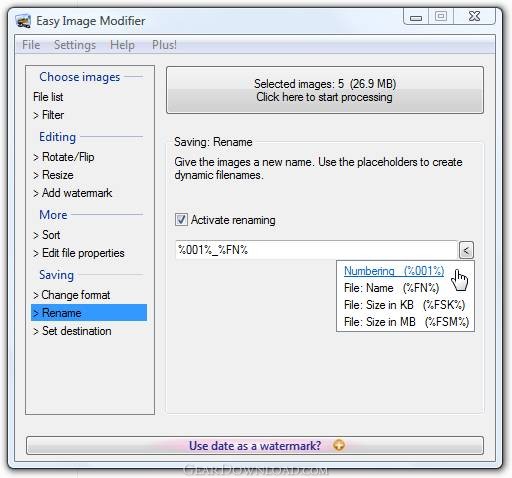Open the File menu

[x=31, y=45]
